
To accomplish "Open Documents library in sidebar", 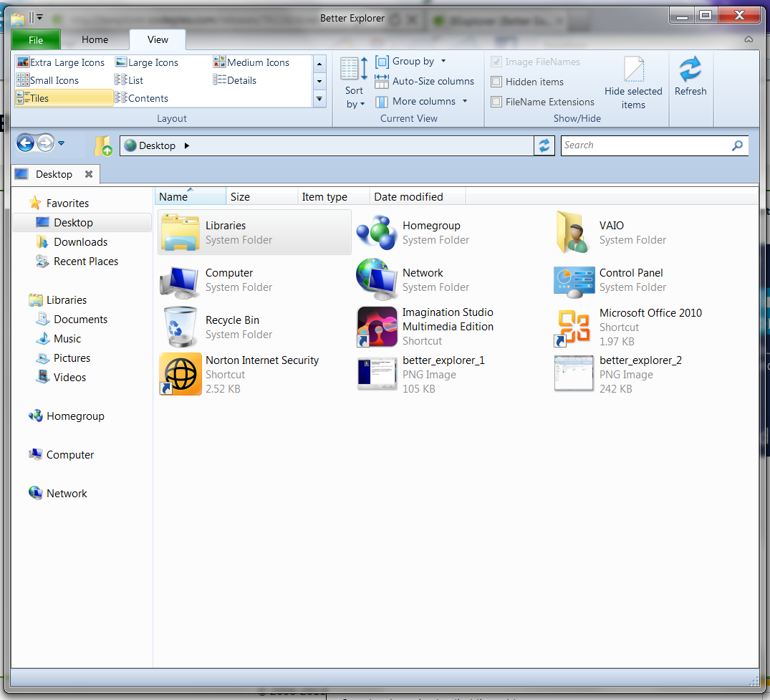I will [71, 320].
